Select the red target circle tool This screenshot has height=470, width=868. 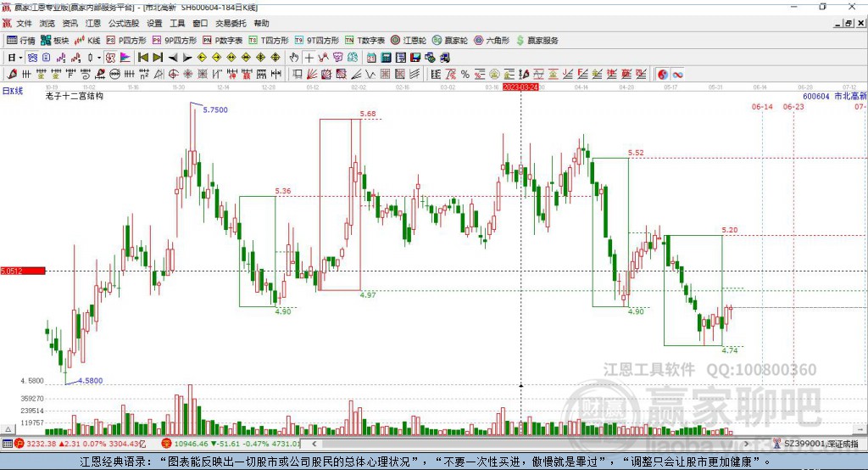point(173,74)
